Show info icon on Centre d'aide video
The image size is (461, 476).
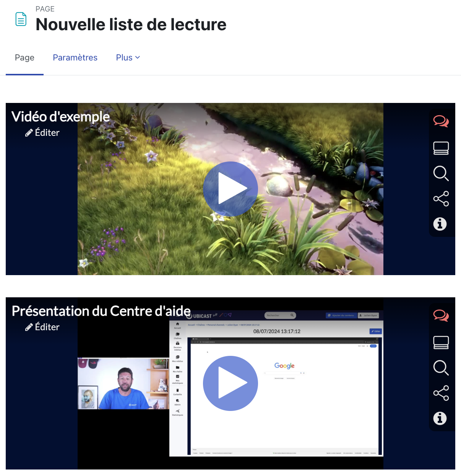click(440, 418)
